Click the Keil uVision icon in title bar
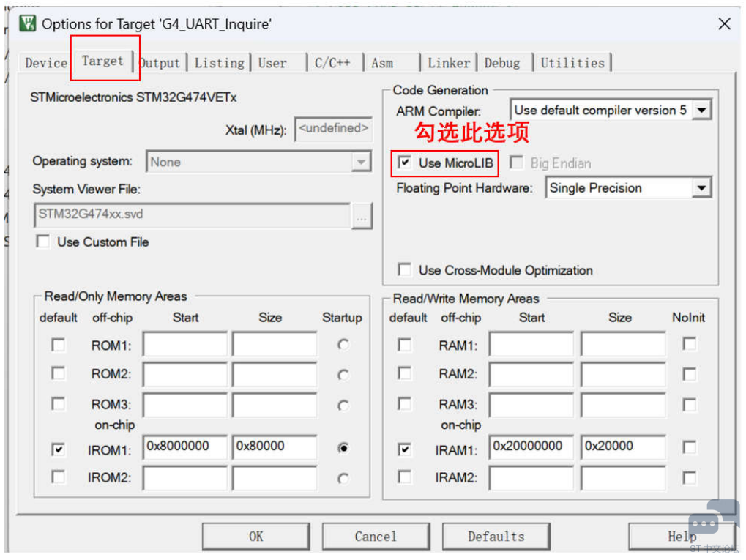Screen dimensions: 746x560 pyautogui.click(x=28, y=23)
